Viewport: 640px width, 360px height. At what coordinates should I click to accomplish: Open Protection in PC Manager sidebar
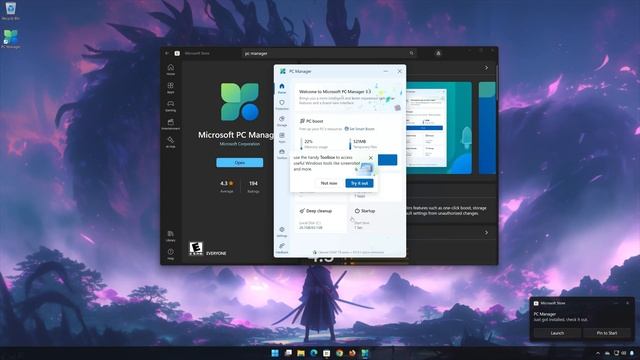(282, 104)
